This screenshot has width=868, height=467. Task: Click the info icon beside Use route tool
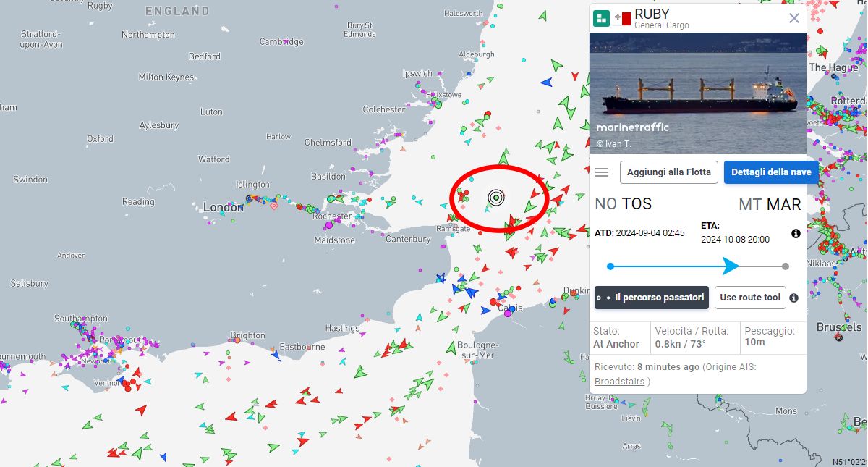793,298
